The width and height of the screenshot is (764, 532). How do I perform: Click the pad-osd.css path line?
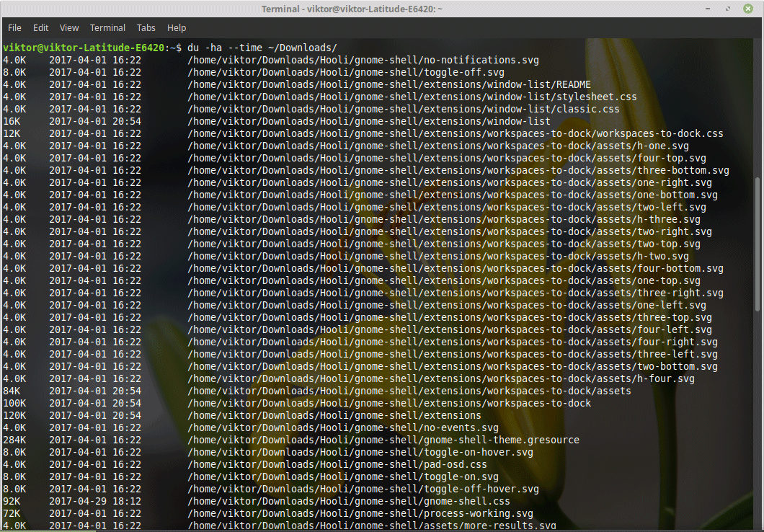tap(337, 464)
